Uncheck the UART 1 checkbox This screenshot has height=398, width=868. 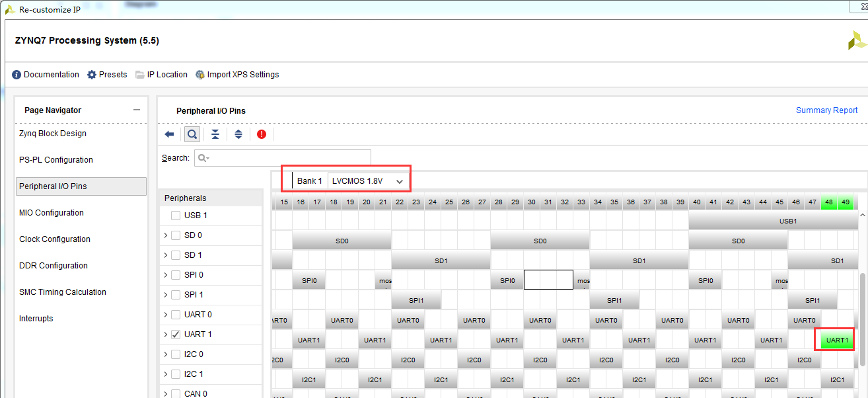pyautogui.click(x=175, y=335)
